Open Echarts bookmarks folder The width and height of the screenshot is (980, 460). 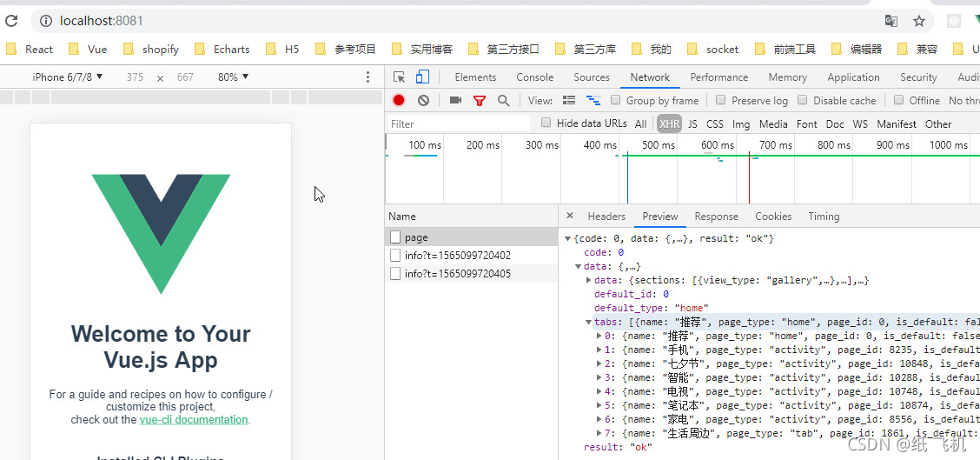(x=222, y=49)
